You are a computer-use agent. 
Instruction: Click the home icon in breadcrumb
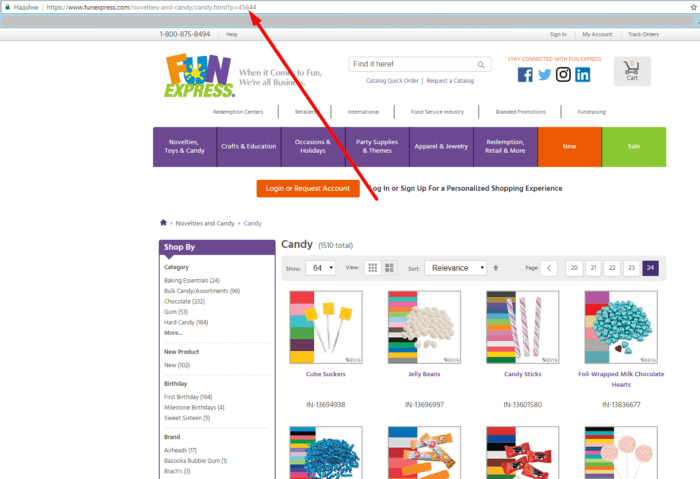click(164, 223)
